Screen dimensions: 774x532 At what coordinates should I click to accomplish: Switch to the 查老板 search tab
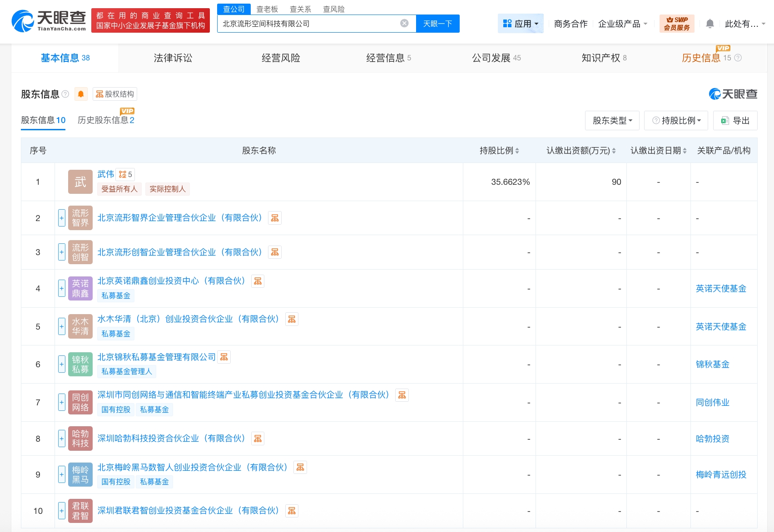pos(266,8)
